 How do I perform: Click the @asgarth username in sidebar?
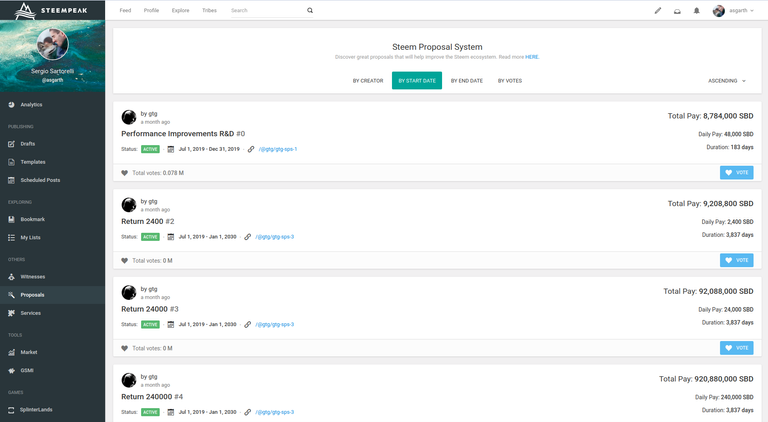pos(52,80)
